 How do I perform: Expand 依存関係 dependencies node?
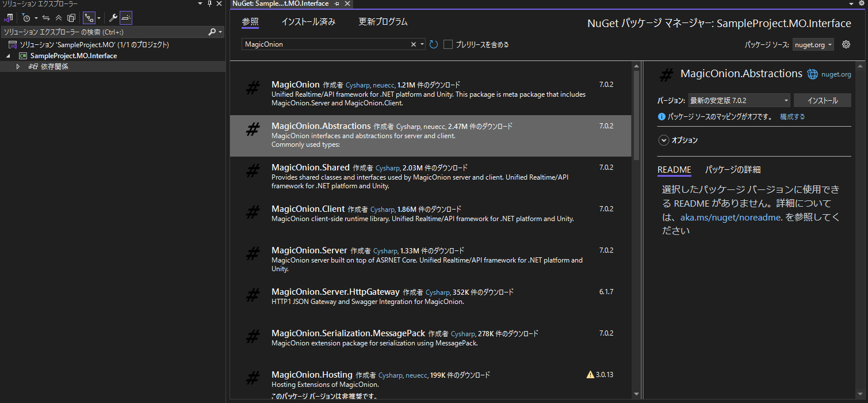pos(18,67)
